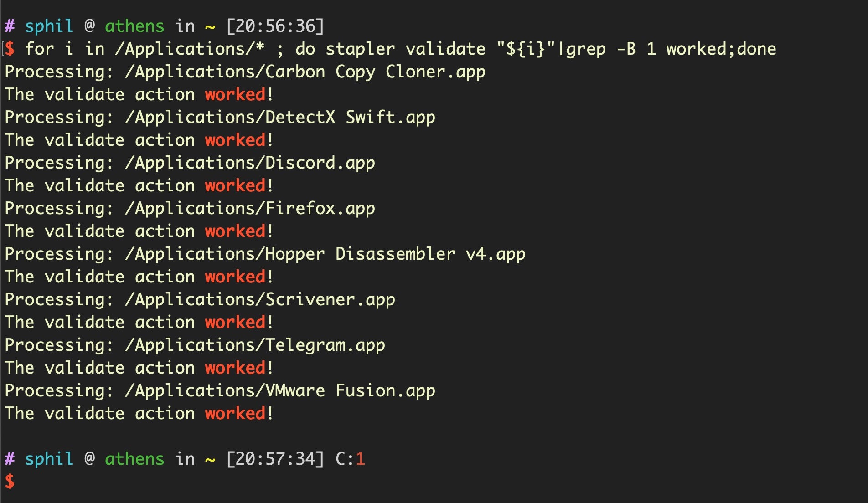868x503 pixels.
Task: Click the Discord.app path line
Action: (250, 163)
